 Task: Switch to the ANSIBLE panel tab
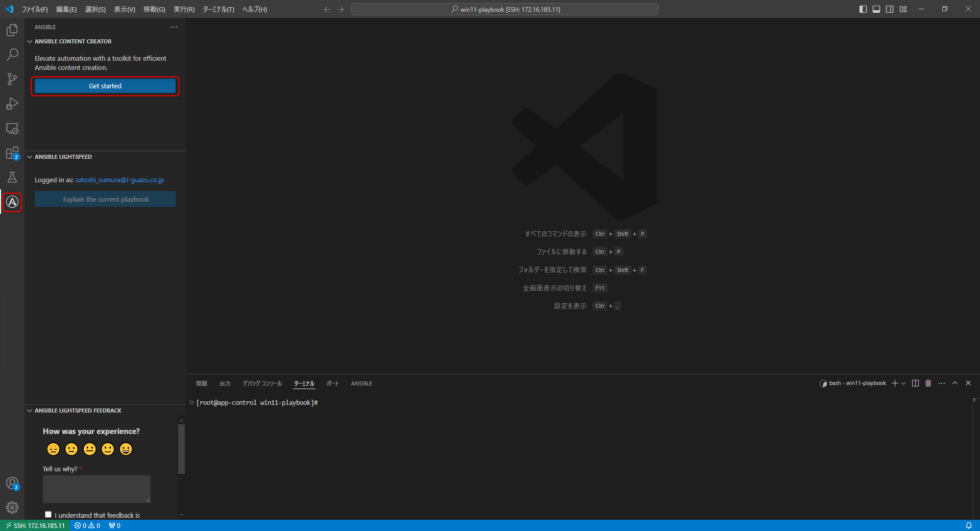click(361, 383)
